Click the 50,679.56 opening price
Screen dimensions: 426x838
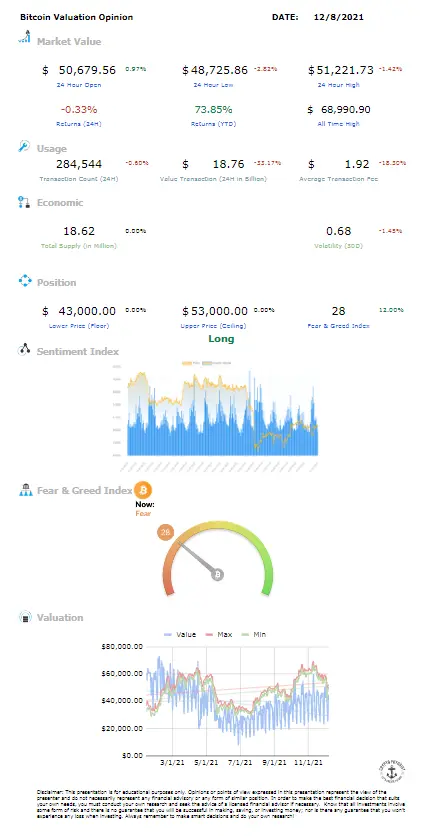(86, 70)
